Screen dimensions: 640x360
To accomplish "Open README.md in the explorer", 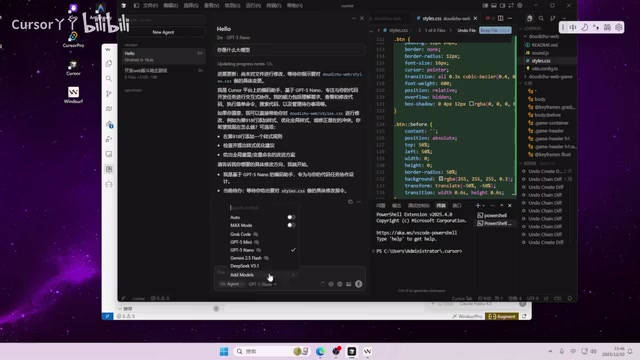I will (x=544, y=45).
